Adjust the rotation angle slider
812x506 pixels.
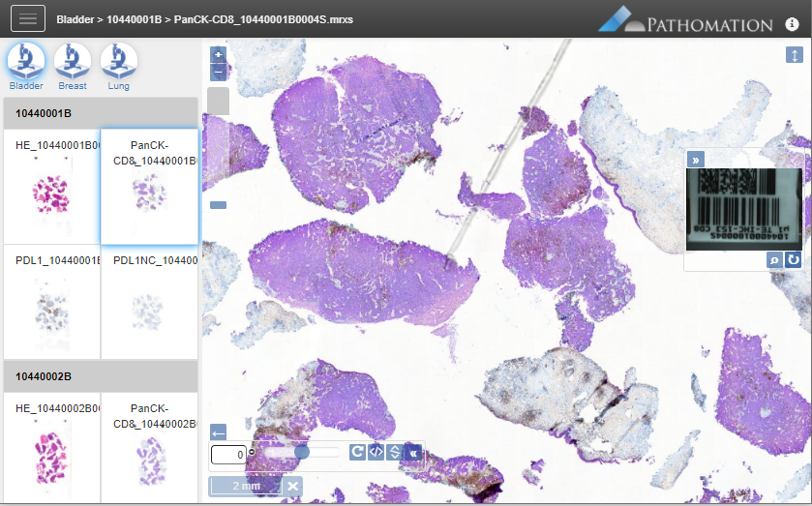click(x=302, y=452)
